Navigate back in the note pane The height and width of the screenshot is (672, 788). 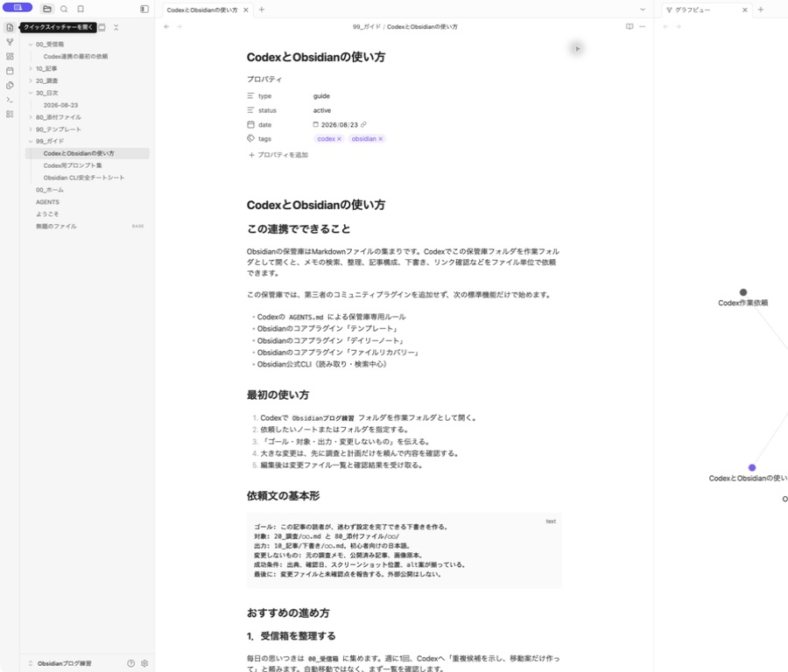click(167, 26)
